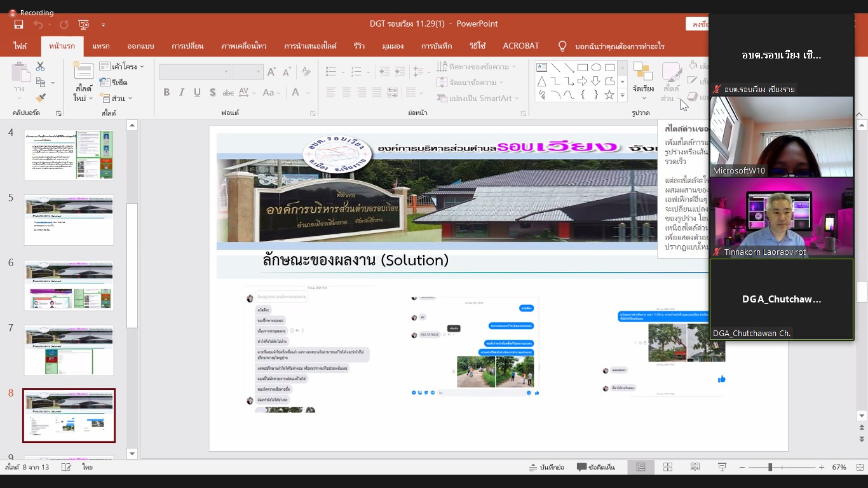This screenshot has height=488, width=868.
Task: Insert a text box shape from shapes gallery
Action: click(541, 67)
